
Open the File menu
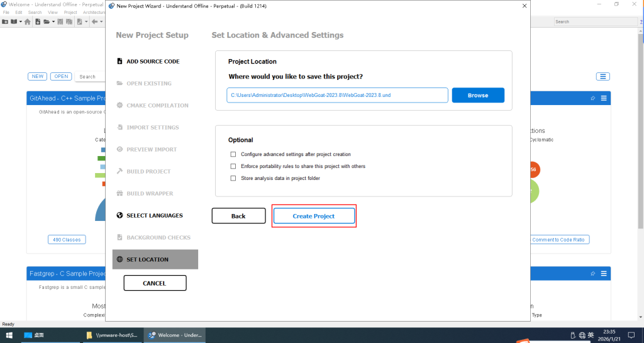[6, 12]
